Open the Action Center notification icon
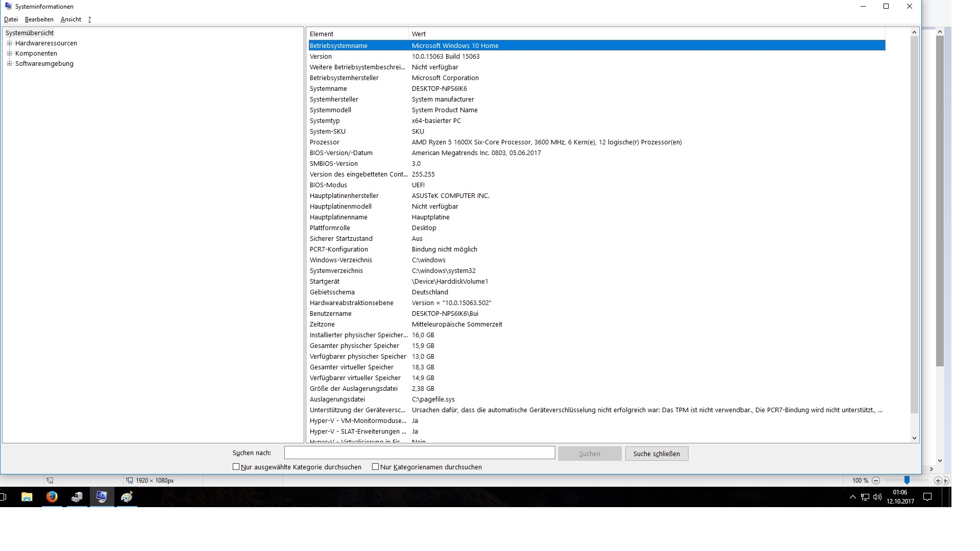Viewport: 980px width, 551px height. (927, 497)
